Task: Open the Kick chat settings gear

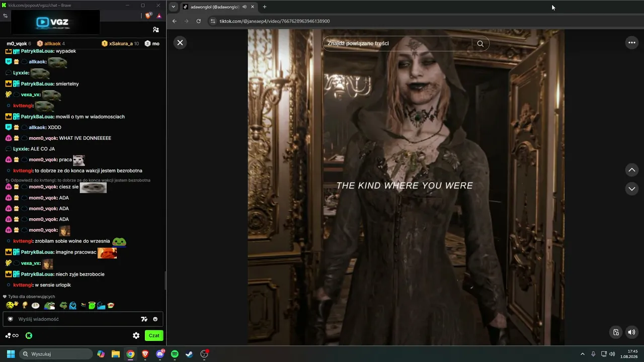Action: coord(136,335)
